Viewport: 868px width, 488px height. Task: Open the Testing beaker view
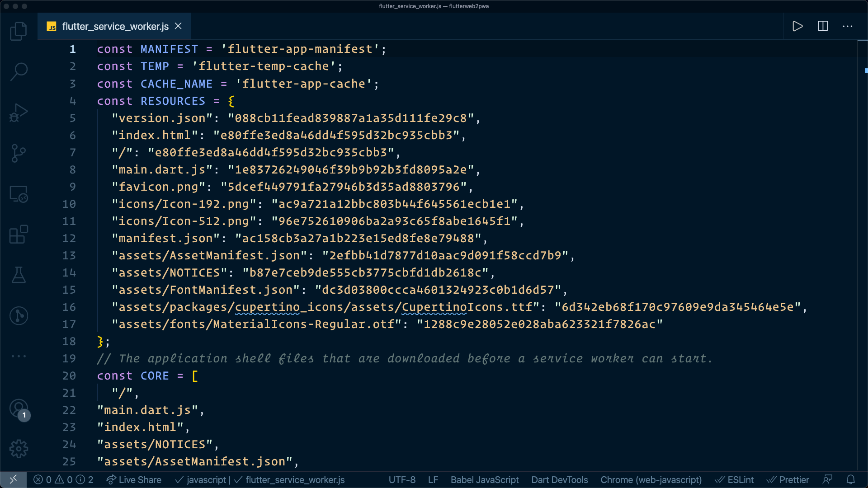[x=19, y=275]
